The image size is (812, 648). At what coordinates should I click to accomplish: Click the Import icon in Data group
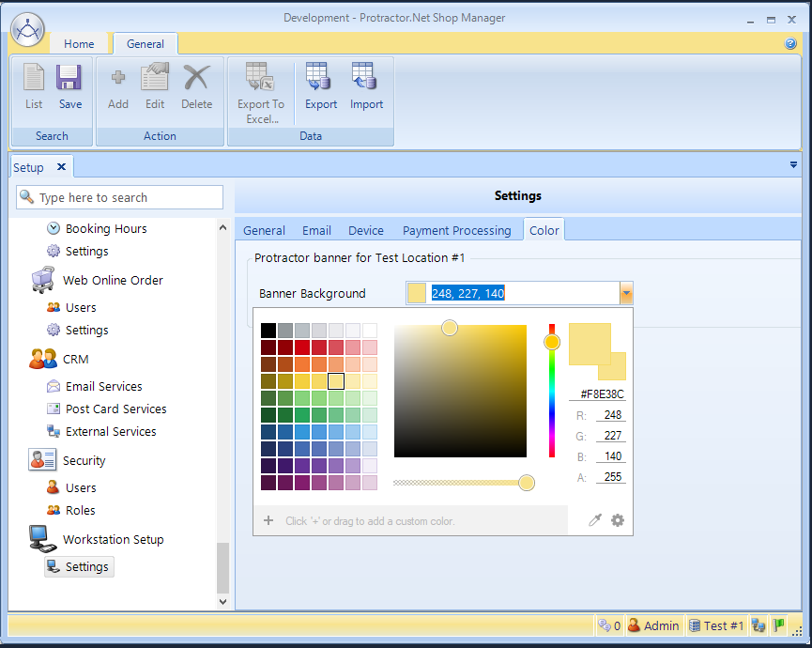[366, 86]
